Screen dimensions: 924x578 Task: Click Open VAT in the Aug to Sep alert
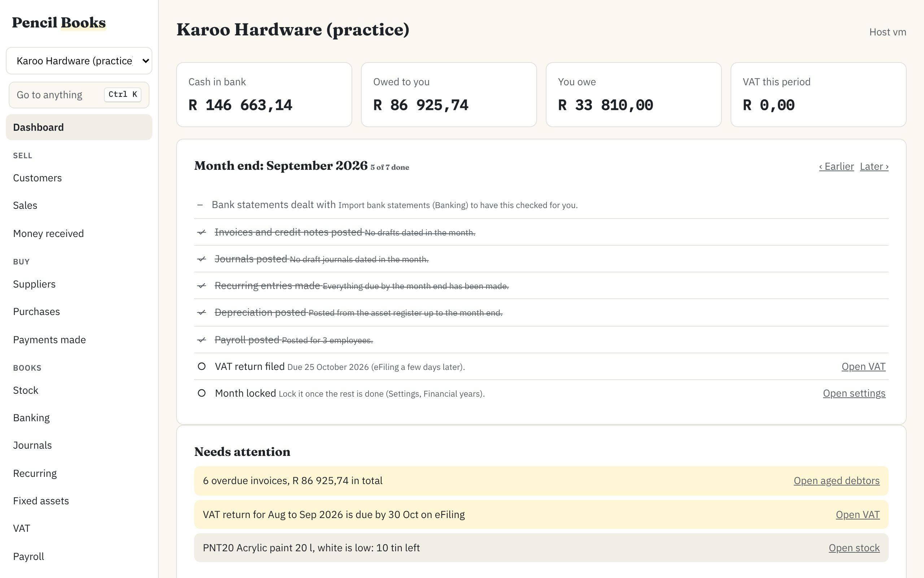(x=858, y=514)
